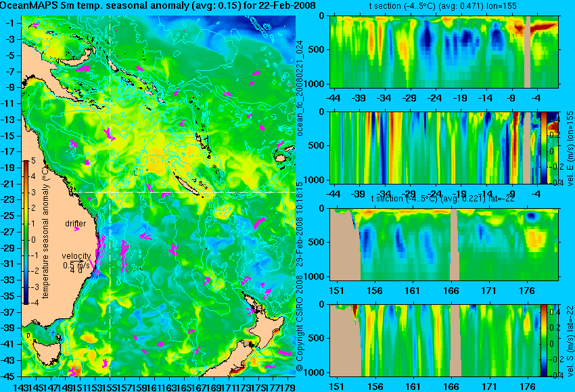Click the temperature anomaly color scale on the map
This screenshot has height=392, width=575.
coord(26,232)
